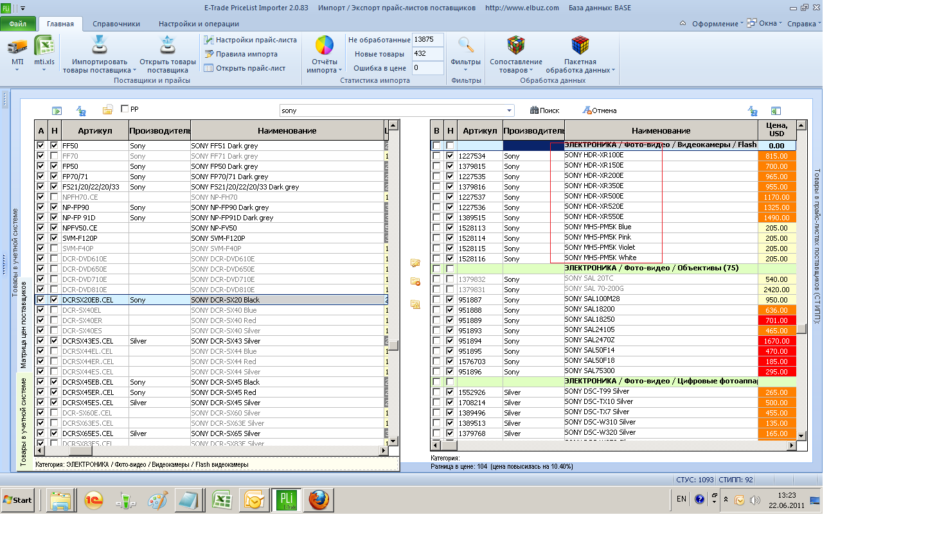Toggle column H checkbox for FF70 row
The image size is (928, 560).
click(54, 156)
